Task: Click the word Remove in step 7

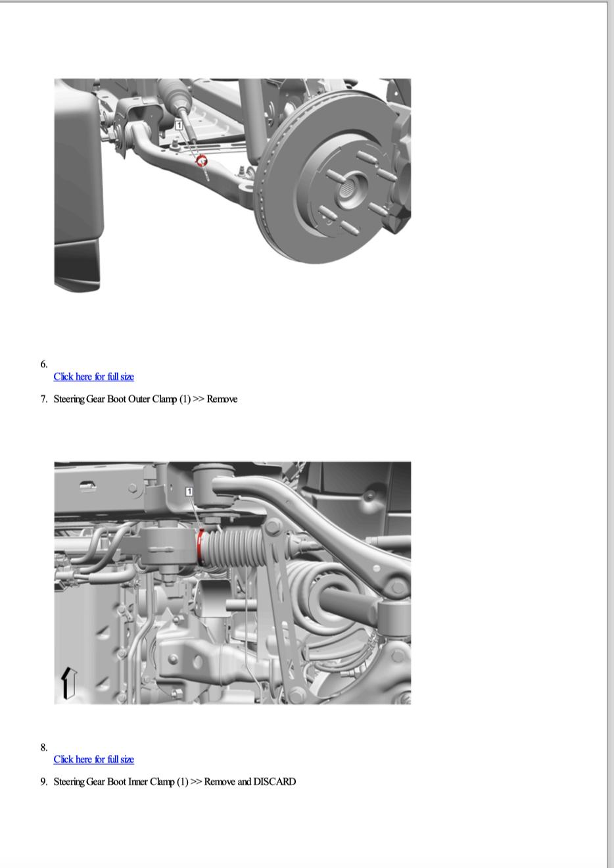Action: (222, 399)
